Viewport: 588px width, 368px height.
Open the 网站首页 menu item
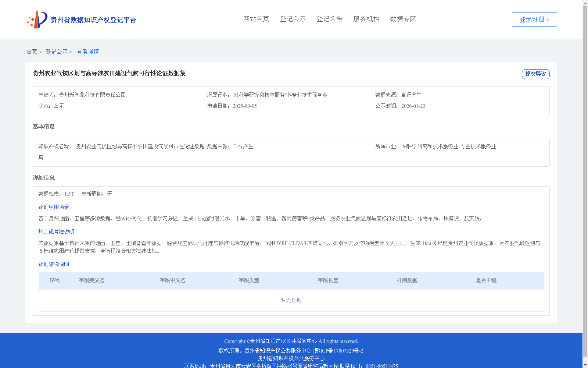[256, 19]
